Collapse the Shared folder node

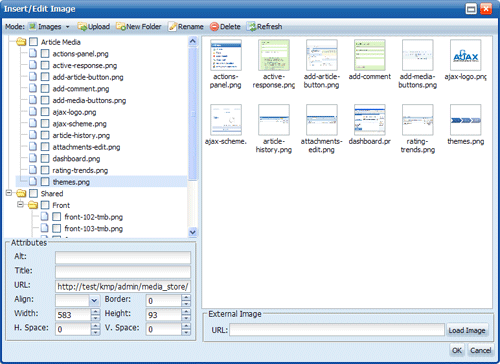[x=9, y=193]
